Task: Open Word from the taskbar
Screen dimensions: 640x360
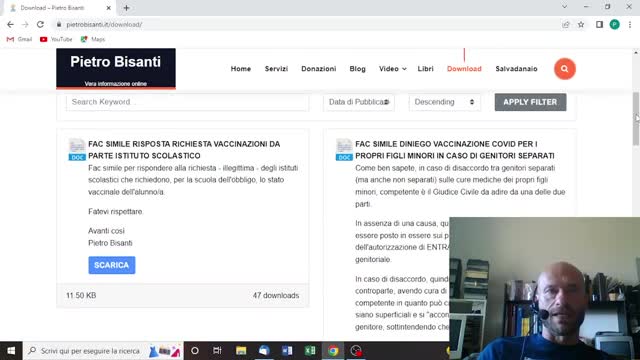Action: 287,351
